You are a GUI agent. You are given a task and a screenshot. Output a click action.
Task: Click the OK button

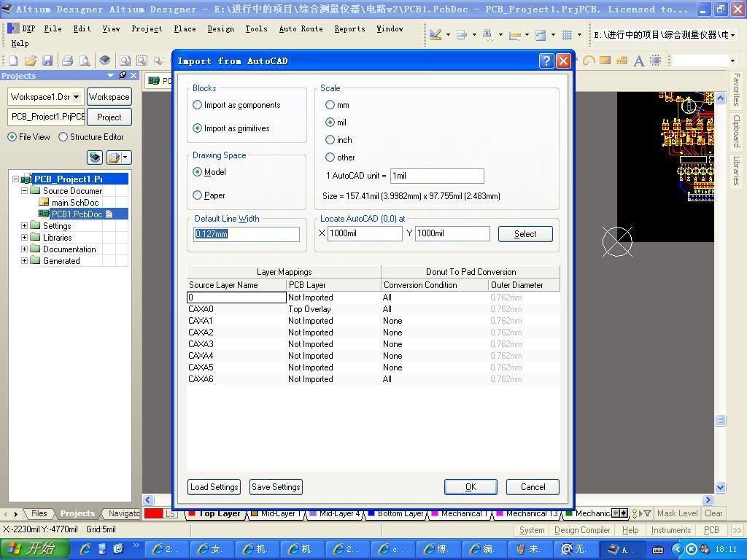471,486
